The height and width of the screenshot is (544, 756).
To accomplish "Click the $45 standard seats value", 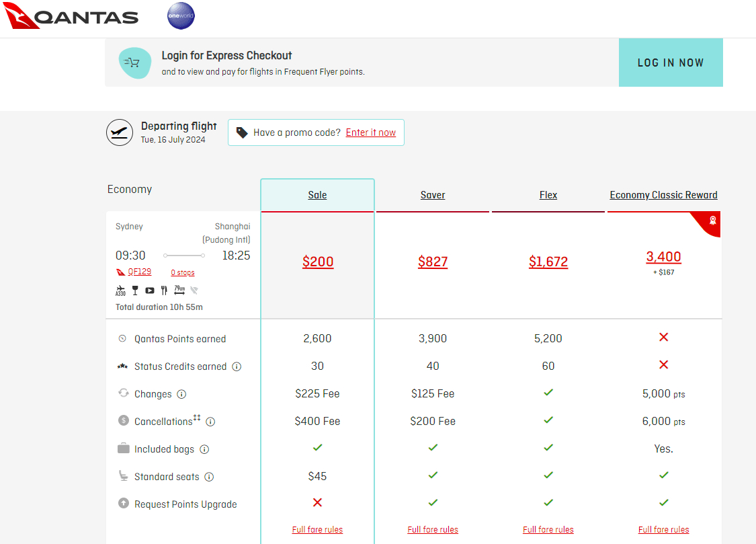I will [x=317, y=477].
